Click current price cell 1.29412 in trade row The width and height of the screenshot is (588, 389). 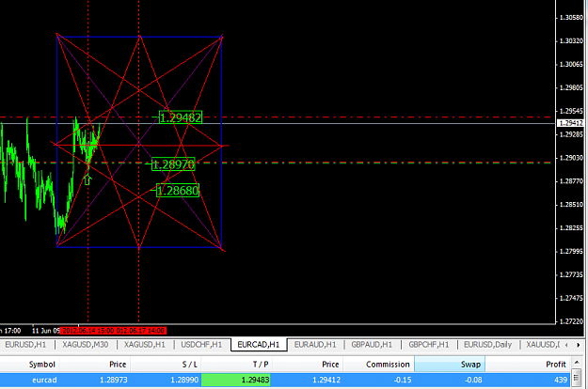[x=326, y=380]
